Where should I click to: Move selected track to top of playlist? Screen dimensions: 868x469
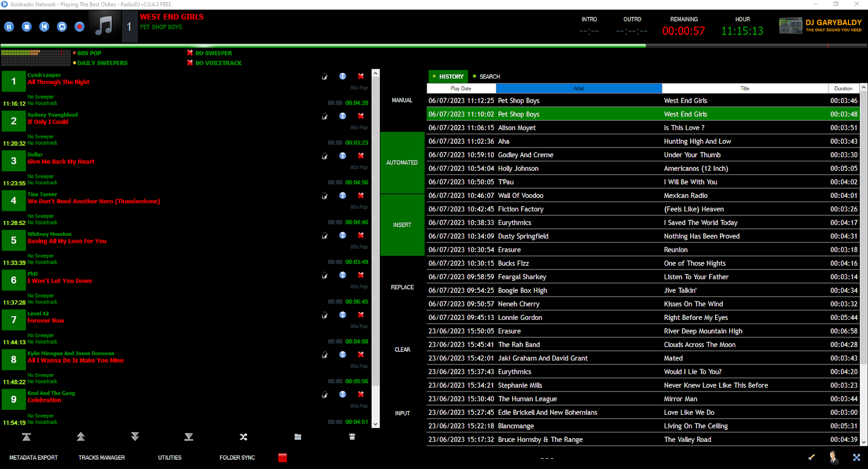[x=27, y=436]
